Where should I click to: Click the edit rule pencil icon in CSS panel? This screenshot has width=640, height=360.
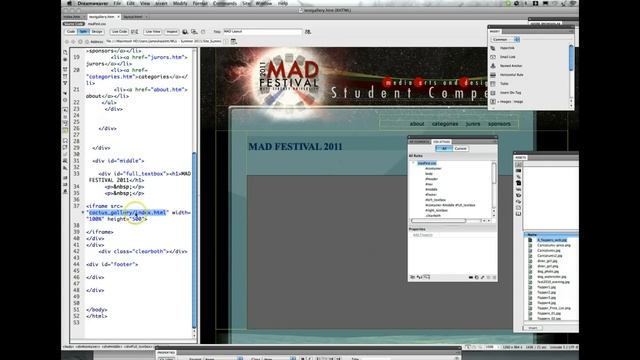[x=482, y=277]
